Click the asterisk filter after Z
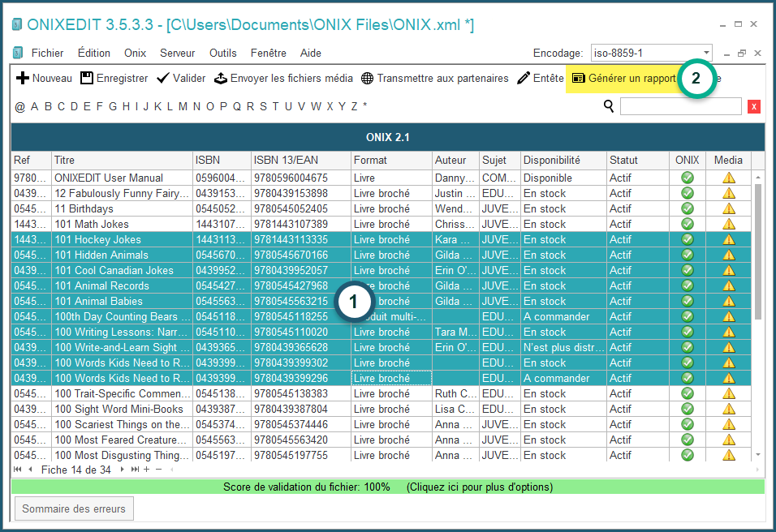 click(364, 105)
